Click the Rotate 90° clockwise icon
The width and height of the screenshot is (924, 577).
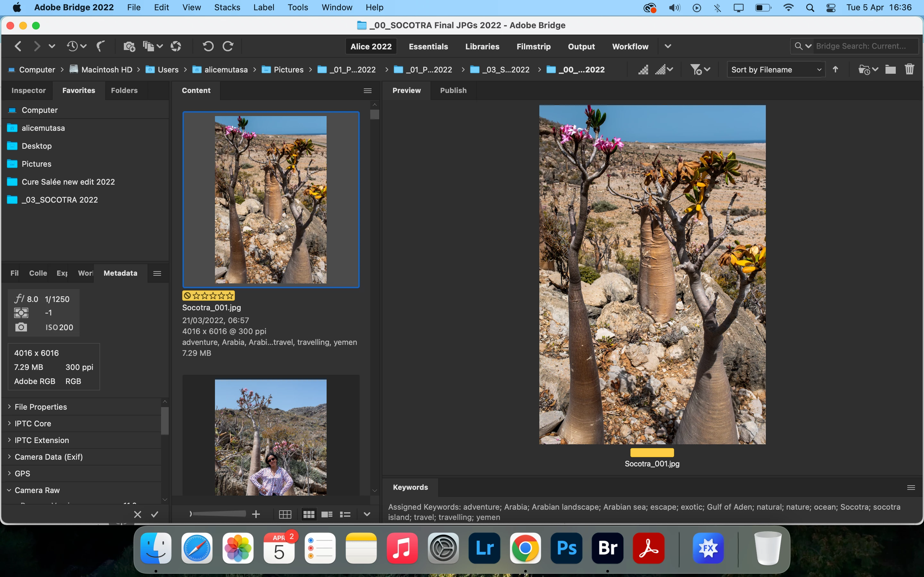point(228,46)
